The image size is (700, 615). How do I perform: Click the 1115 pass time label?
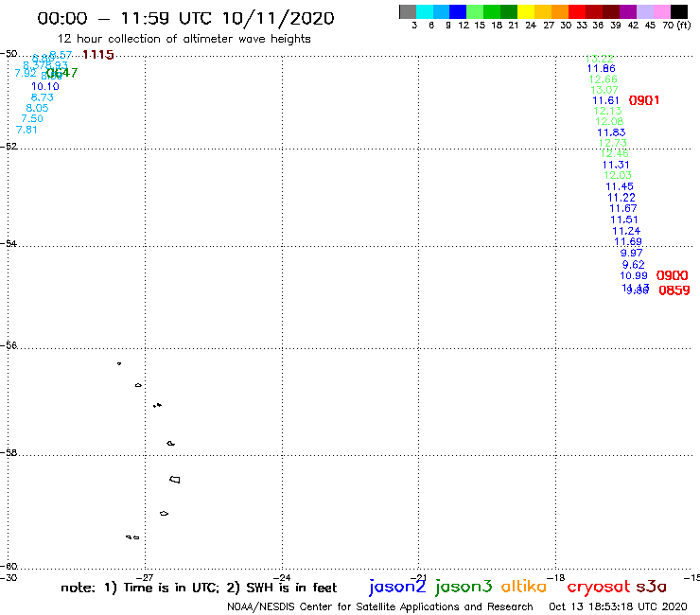point(98,55)
